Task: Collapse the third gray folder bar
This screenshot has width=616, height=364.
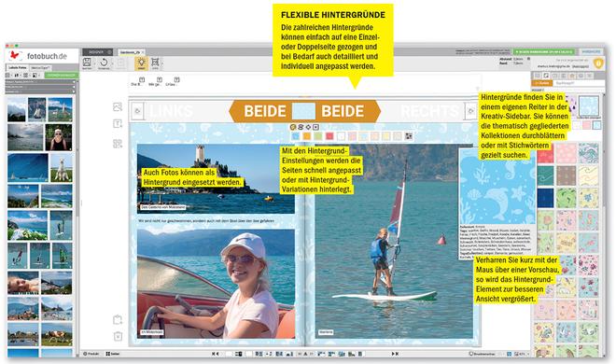Action: (x=40, y=91)
